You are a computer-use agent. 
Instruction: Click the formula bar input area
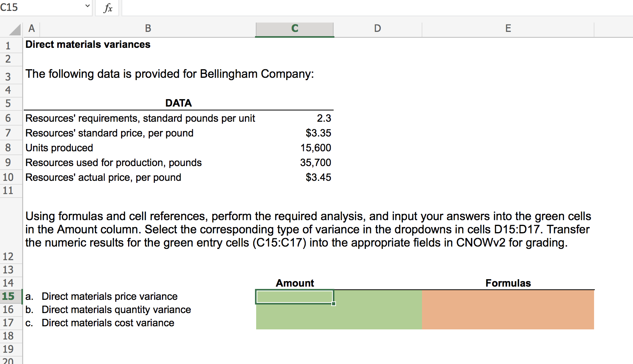[x=377, y=8]
